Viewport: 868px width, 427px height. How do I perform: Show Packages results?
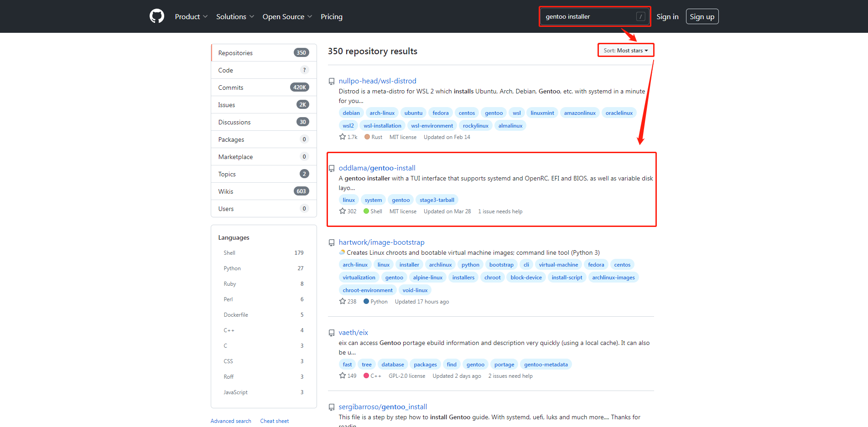pos(264,139)
